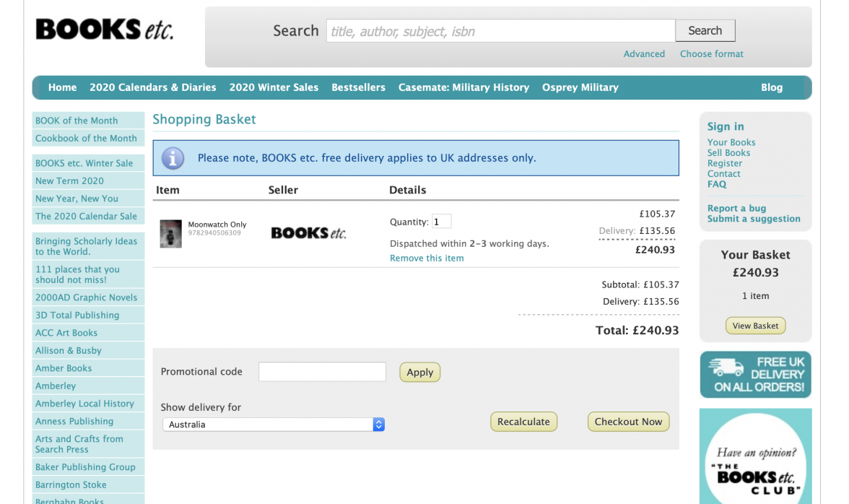Click inside the Promotional code field
Screen dimensions: 849x504
322,371
